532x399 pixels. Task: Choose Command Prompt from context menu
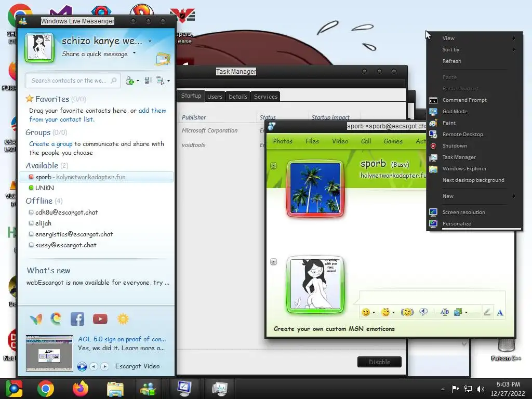click(x=474, y=100)
